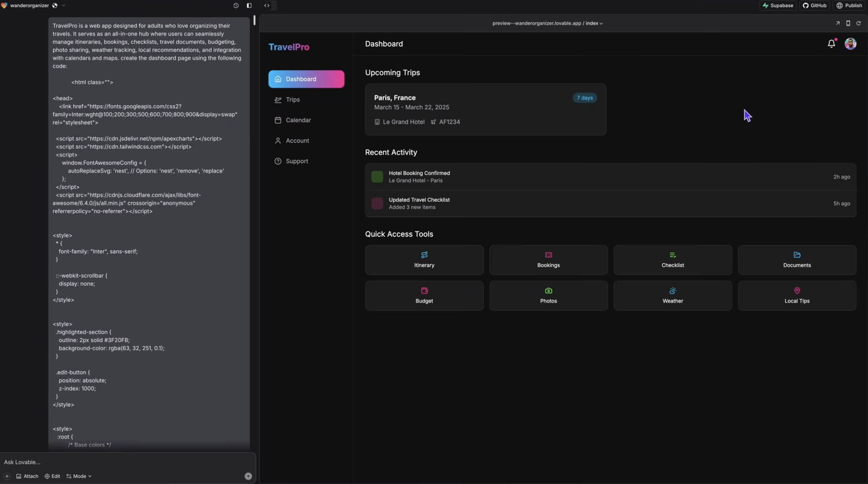Click the green square icon for Hotel Booking
Image resolution: width=868 pixels, height=484 pixels.
point(377,177)
